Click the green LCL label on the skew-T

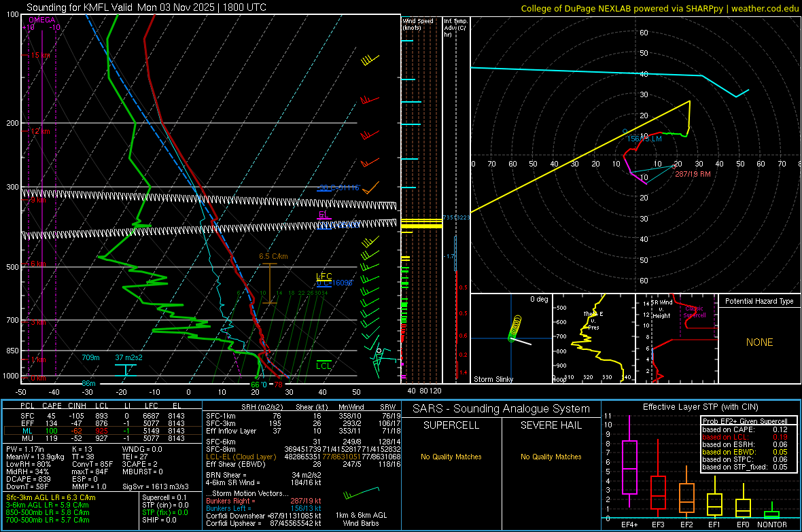[324, 366]
